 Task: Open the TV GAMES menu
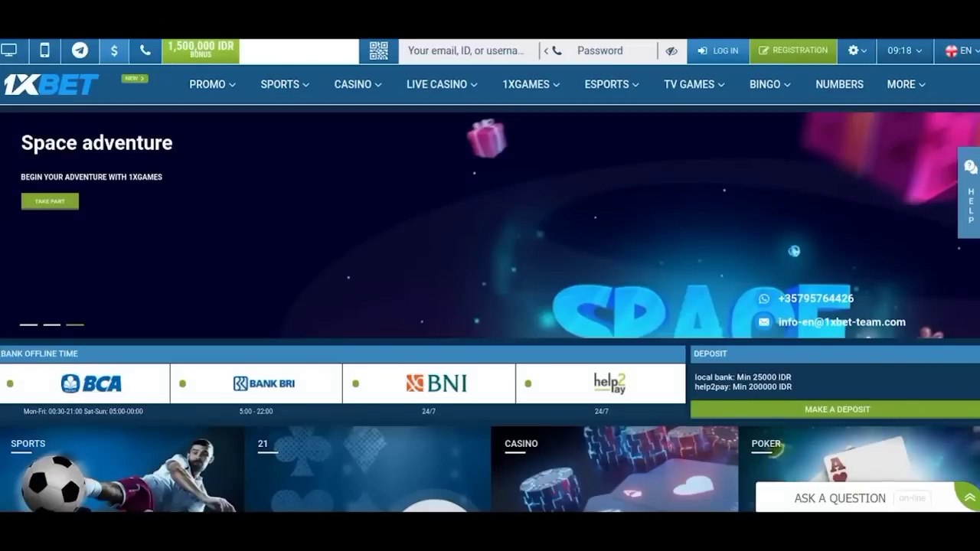(x=694, y=84)
